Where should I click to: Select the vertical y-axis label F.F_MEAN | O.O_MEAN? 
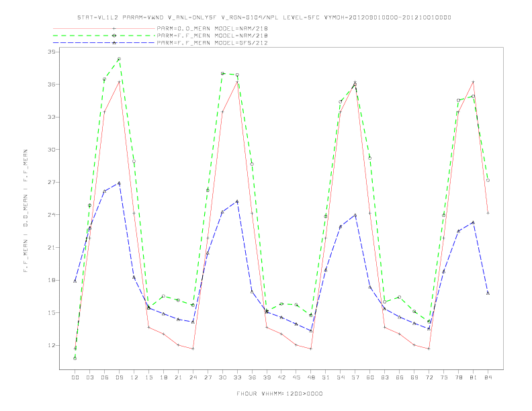26,211
